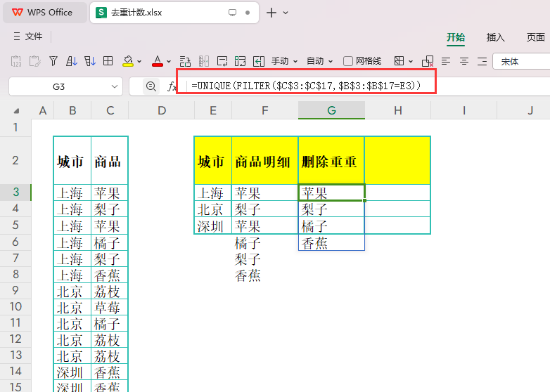The width and height of the screenshot is (550, 392).
Task: Expand the fill color dropdown arrow
Action: coord(139,62)
